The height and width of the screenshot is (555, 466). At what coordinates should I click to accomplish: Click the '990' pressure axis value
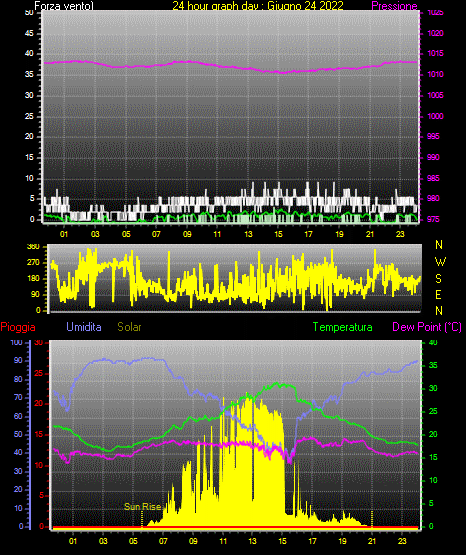click(x=433, y=157)
